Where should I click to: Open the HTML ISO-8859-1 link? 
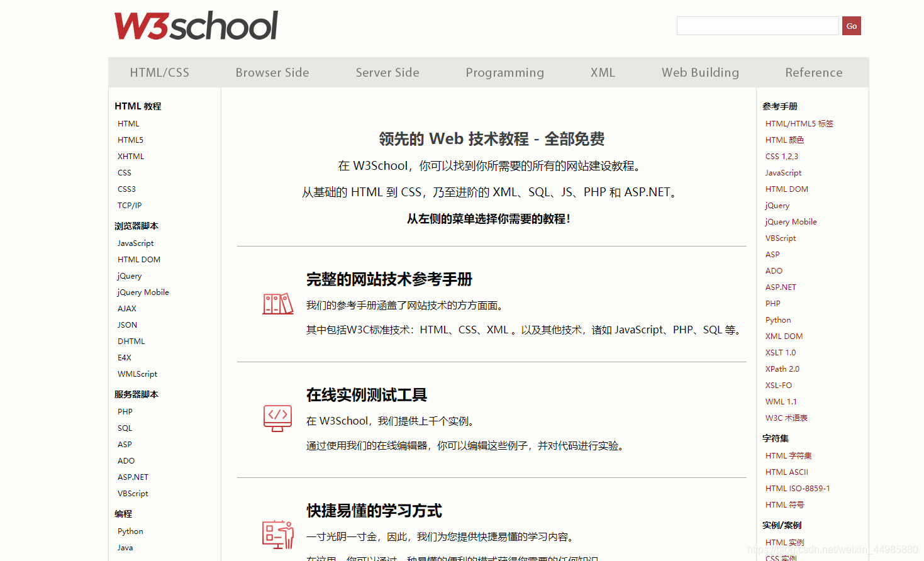click(x=798, y=489)
